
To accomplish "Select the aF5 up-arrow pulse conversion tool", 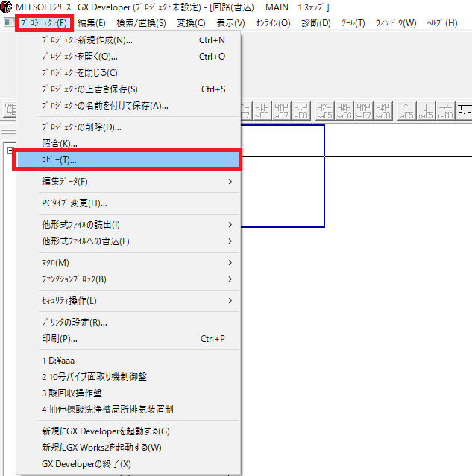I will click(406, 111).
